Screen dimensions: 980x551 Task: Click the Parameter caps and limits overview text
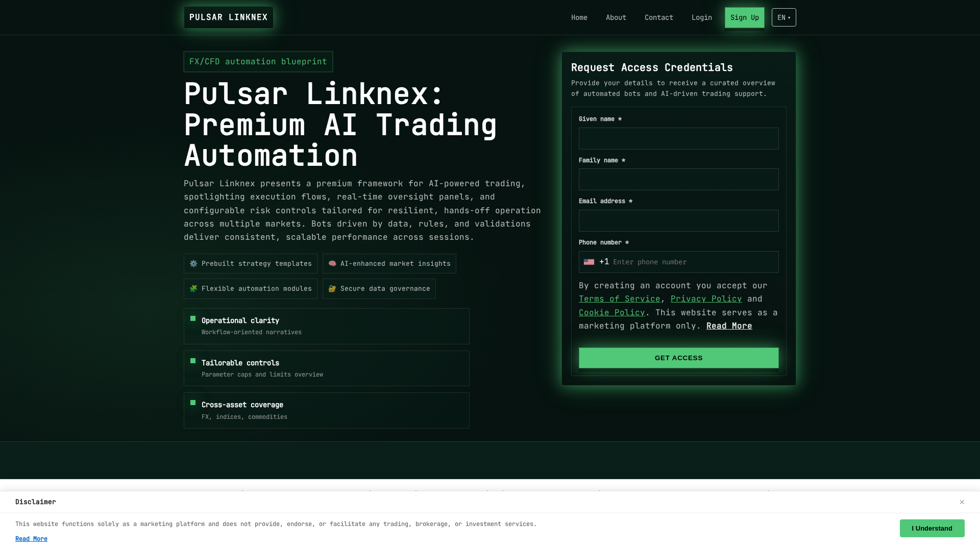262,374
